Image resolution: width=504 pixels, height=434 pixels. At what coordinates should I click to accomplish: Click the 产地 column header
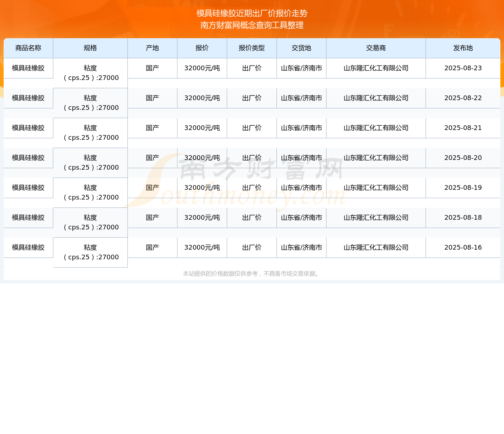(x=153, y=48)
